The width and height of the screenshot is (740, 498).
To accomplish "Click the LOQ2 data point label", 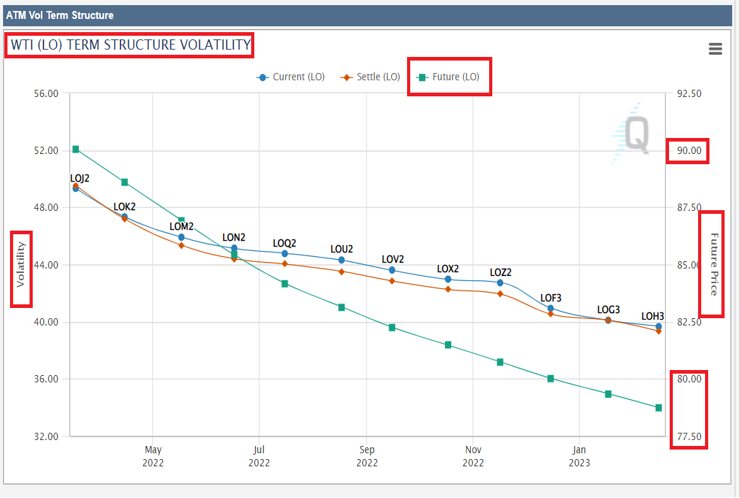I will [284, 243].
